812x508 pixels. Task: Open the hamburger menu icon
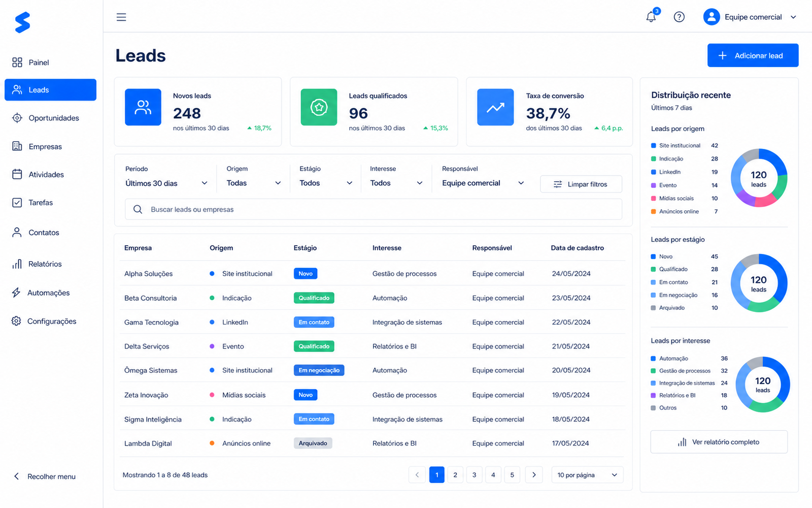121,17
